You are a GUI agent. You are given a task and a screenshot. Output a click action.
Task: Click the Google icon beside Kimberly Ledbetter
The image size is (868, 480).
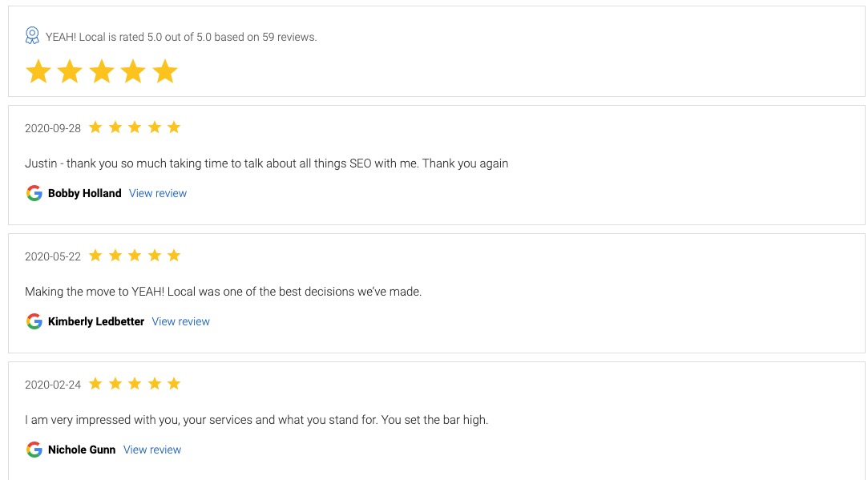point(34,321)
